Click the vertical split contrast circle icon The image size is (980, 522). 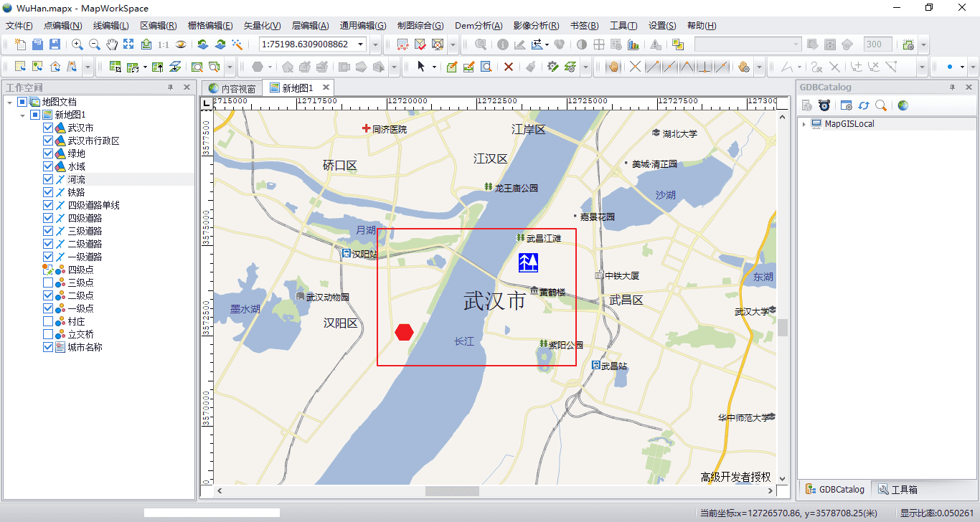point(582,44)
